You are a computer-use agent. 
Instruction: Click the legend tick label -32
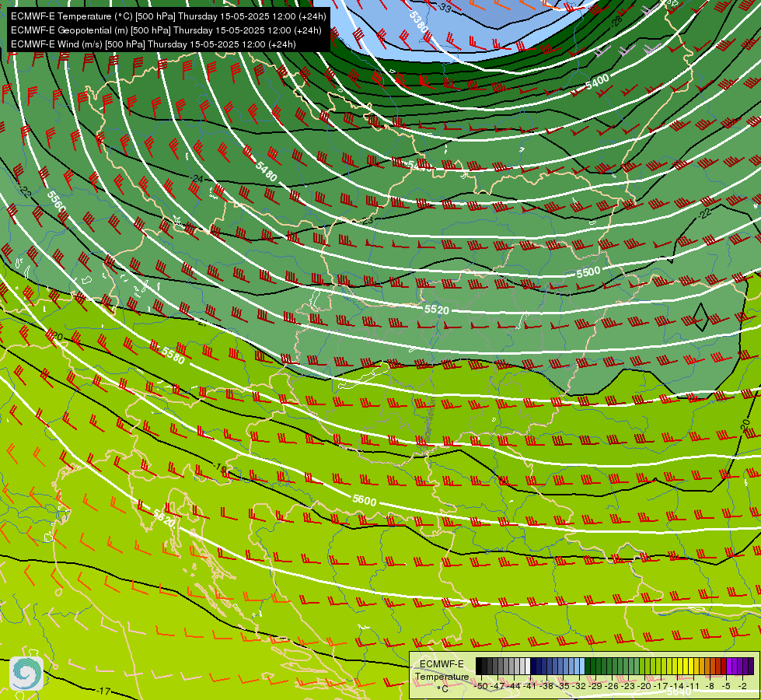(x=579, y=686)
